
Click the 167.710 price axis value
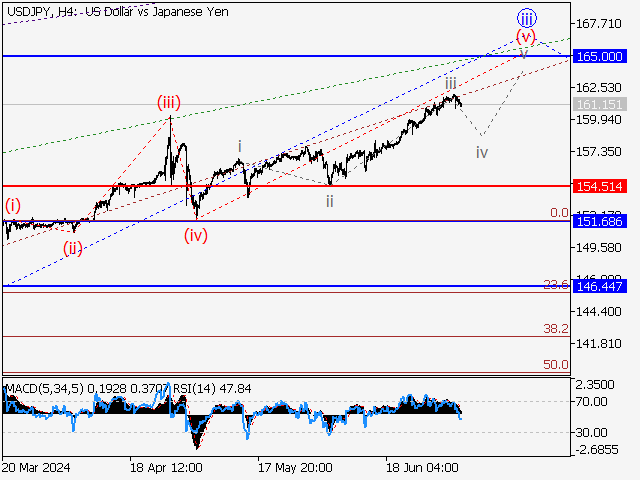tap(598, 24)
